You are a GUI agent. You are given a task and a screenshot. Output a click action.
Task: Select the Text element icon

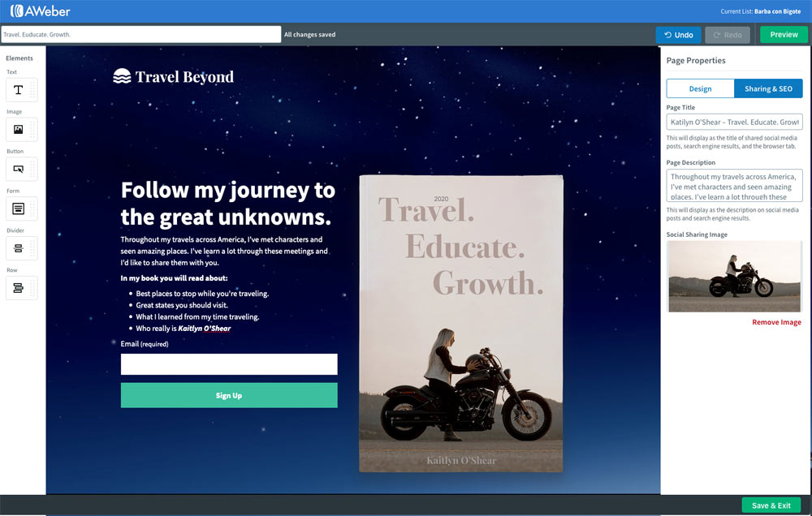tap(18, 90)
